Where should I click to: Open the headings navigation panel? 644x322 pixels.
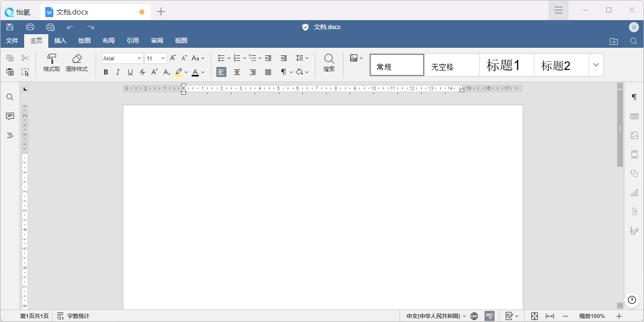[10, 135]
